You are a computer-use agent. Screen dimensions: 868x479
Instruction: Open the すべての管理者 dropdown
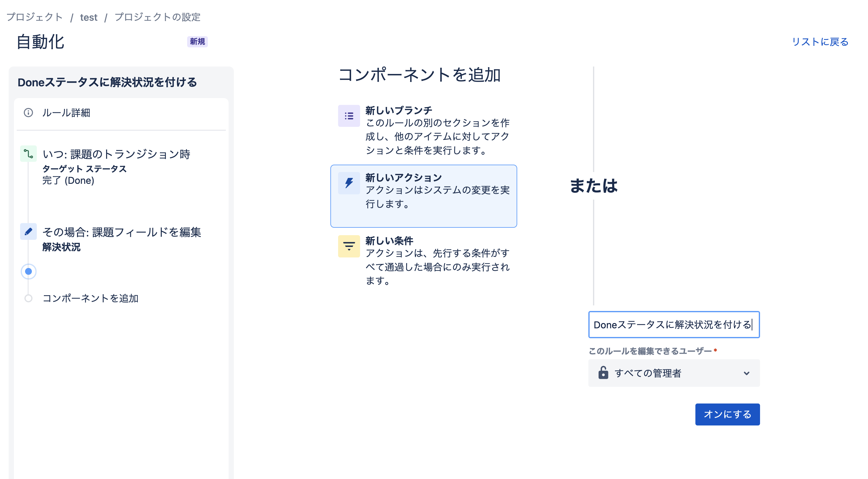click(674, 373)
